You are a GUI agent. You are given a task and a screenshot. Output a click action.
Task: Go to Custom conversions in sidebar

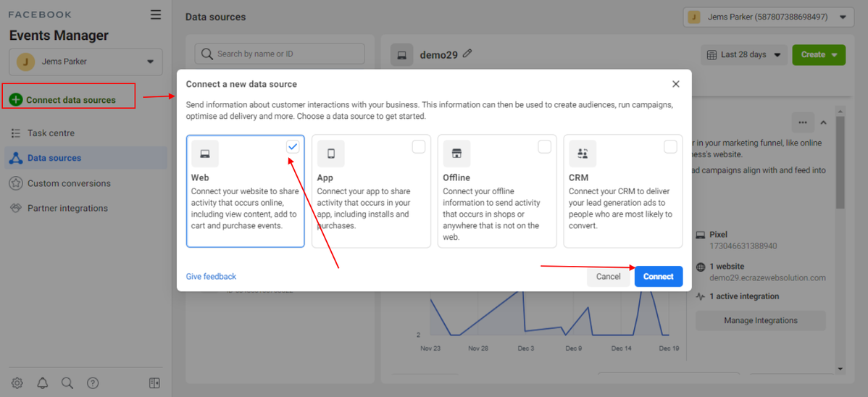[69, 183]
